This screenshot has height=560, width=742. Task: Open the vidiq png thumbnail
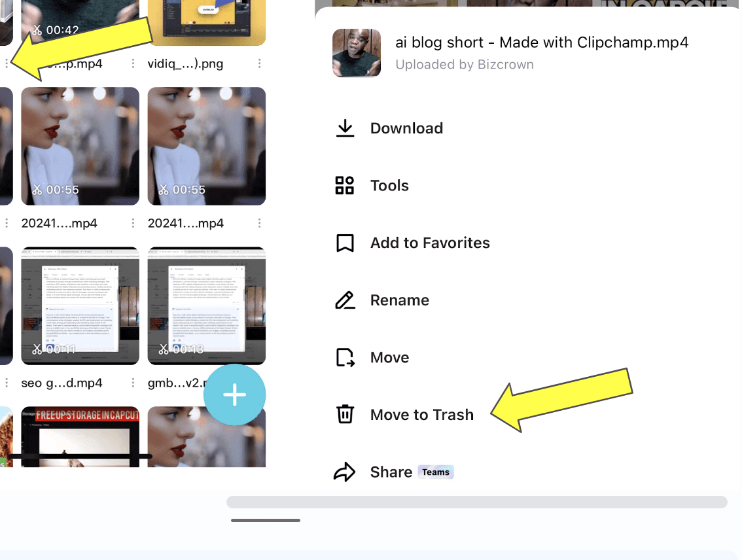[x=207, y=23]
